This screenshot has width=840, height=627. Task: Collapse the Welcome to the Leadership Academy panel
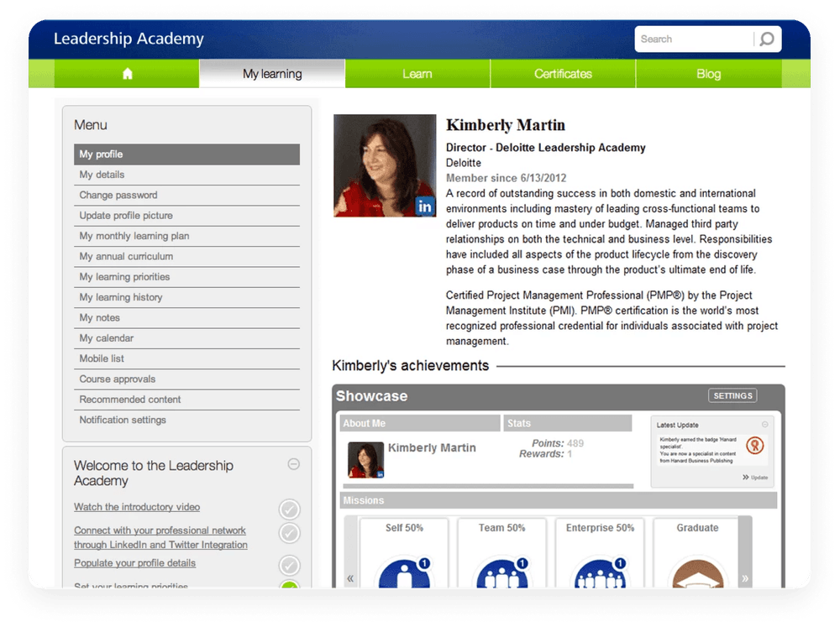(293, 463)
